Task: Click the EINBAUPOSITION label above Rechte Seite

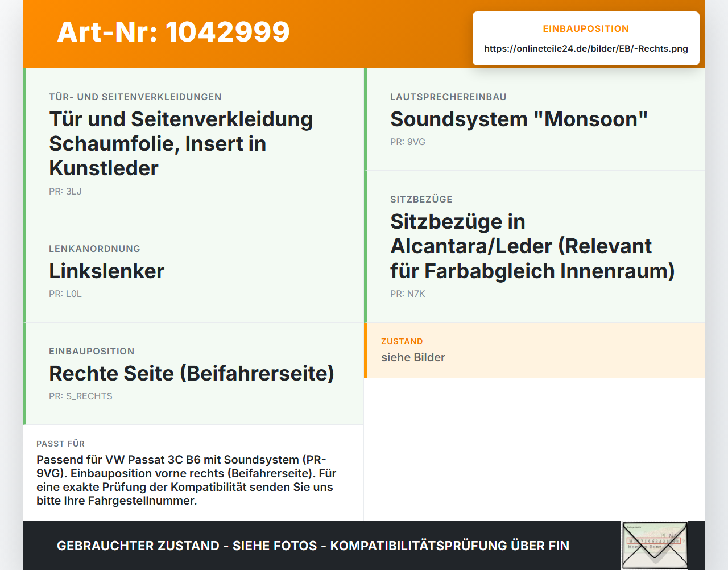Action: pyautogui.click(x=92, y=351)
